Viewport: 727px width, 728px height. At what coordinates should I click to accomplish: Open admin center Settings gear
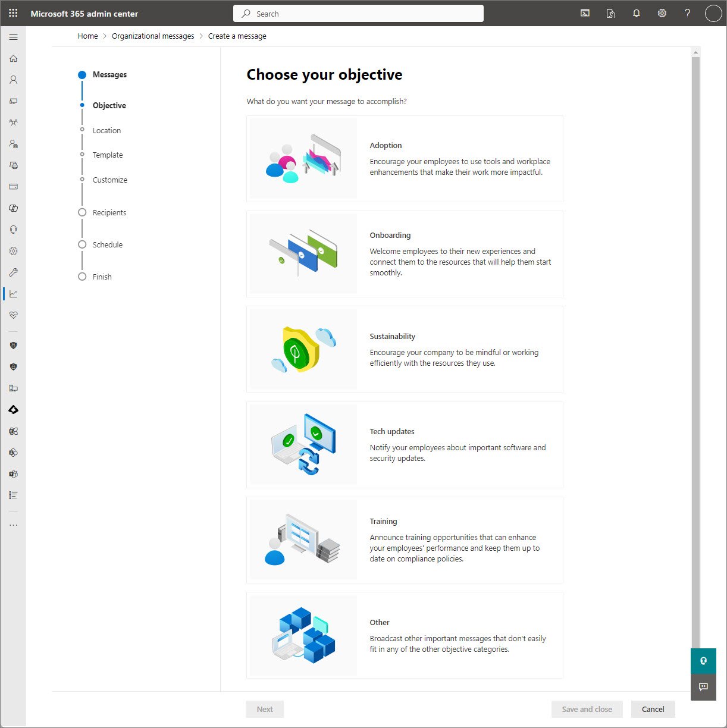pyautogui.click(x=662, y=13)
